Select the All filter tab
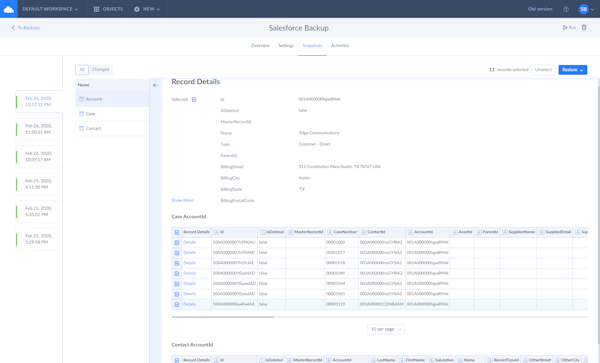This screenshot has height=363, width=600. [82, 70]
